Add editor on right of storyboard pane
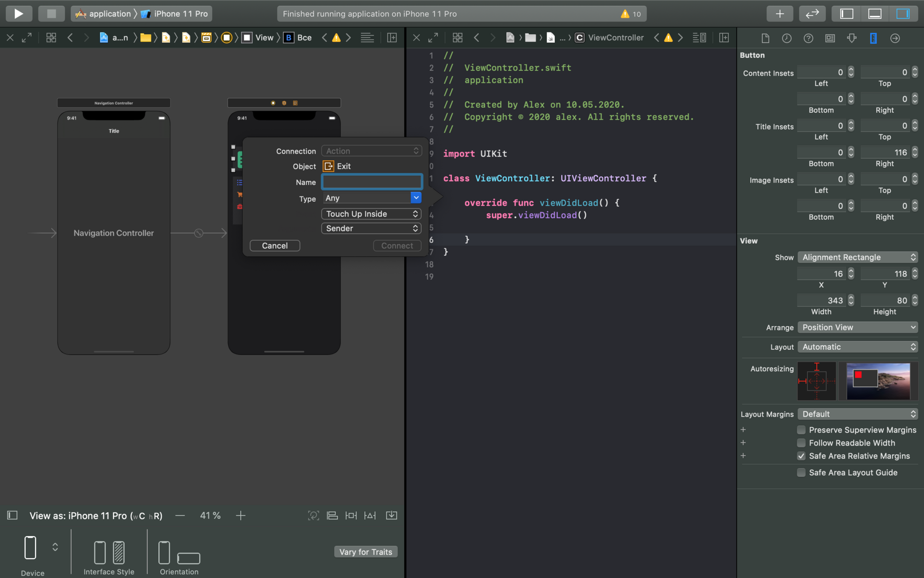The height and width of the screenshot is (578, 924). pos(392,38)
